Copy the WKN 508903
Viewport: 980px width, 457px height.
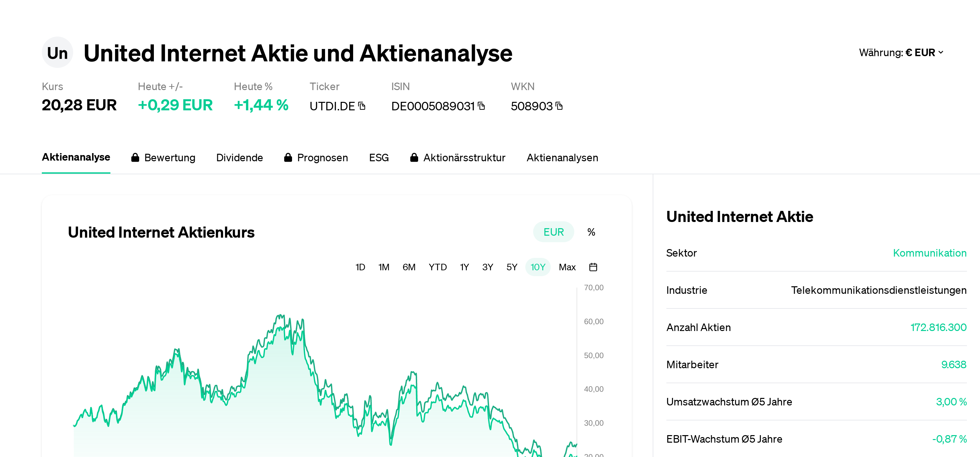(559, 106)
